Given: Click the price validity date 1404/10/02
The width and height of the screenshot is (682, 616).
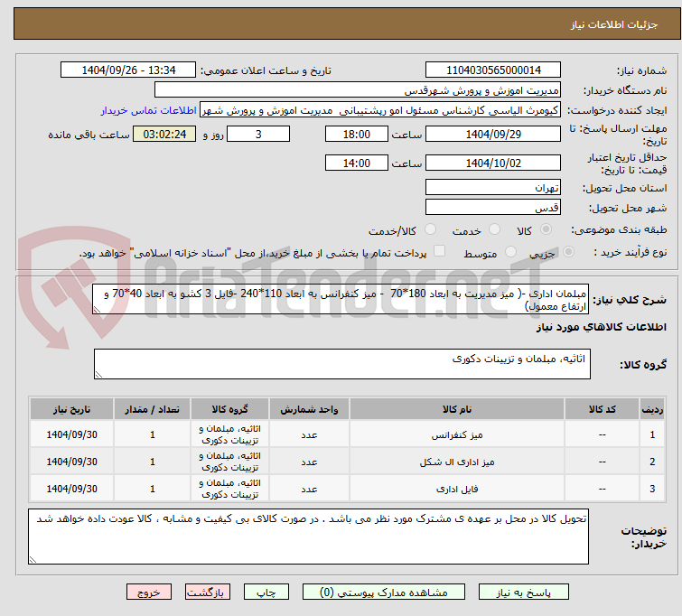Looking at the screenshot, I should pos(493,163).
